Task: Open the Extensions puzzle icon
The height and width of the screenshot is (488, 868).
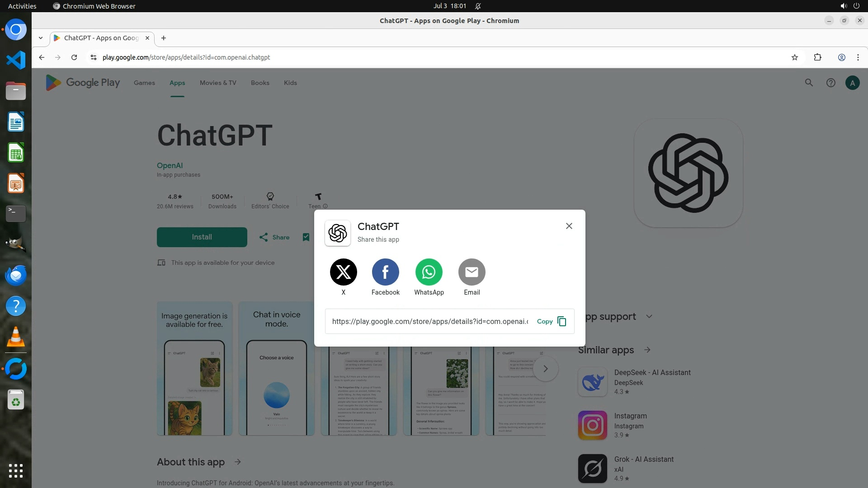Action: pos(817,57)
